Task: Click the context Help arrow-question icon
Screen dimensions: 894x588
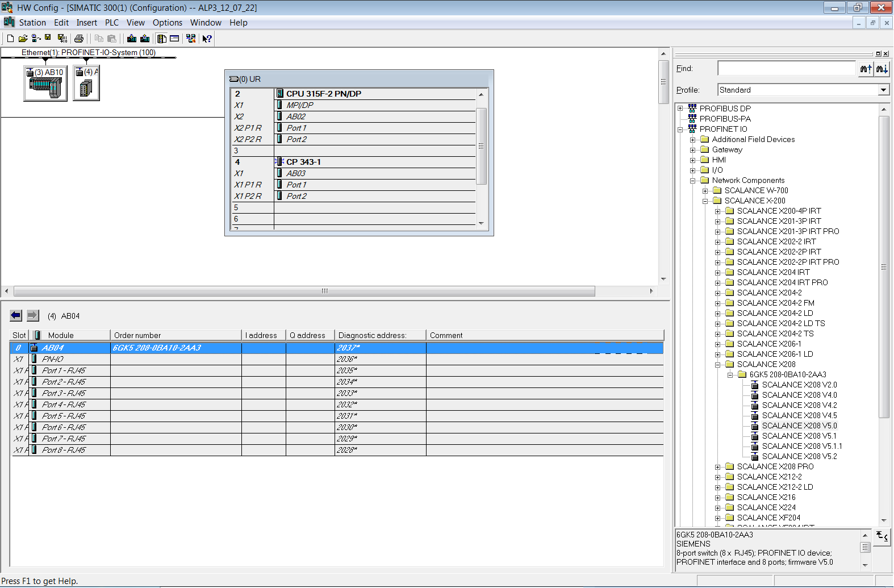Action: coord(207,39)
